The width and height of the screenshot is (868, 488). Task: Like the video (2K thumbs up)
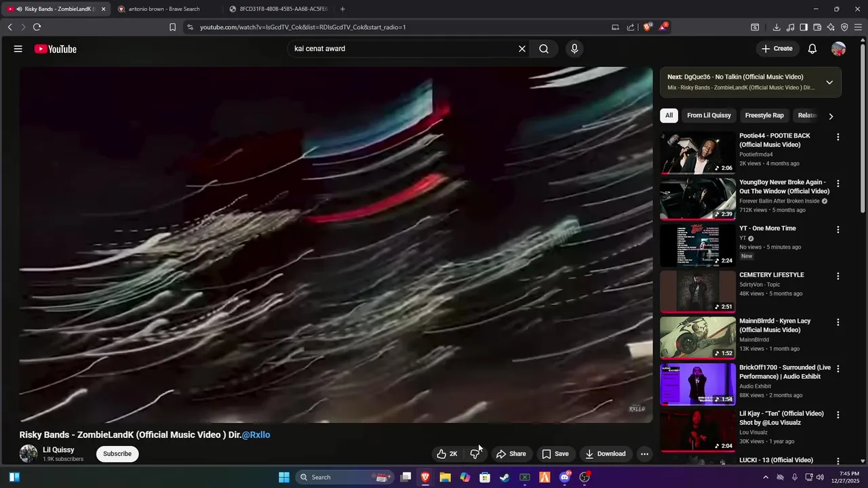point(447,454)
